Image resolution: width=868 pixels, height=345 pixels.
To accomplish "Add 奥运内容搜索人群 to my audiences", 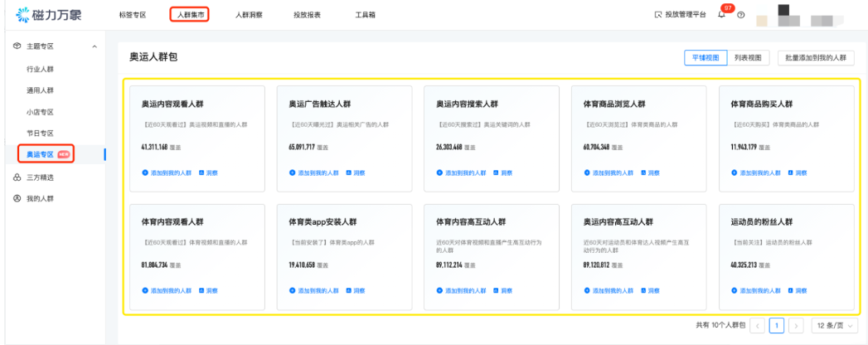I will click(x=461, y=172).
